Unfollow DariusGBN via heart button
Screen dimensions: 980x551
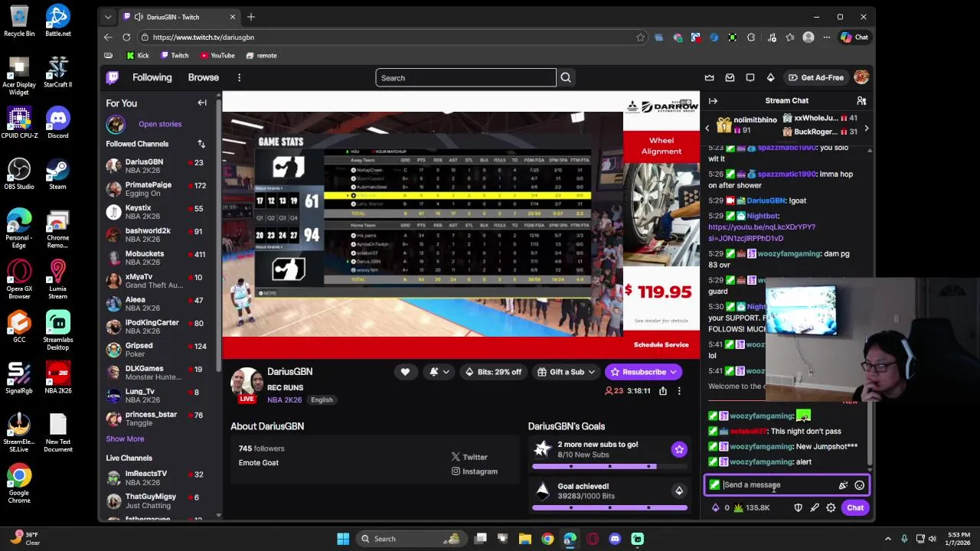tap(405, 372)
